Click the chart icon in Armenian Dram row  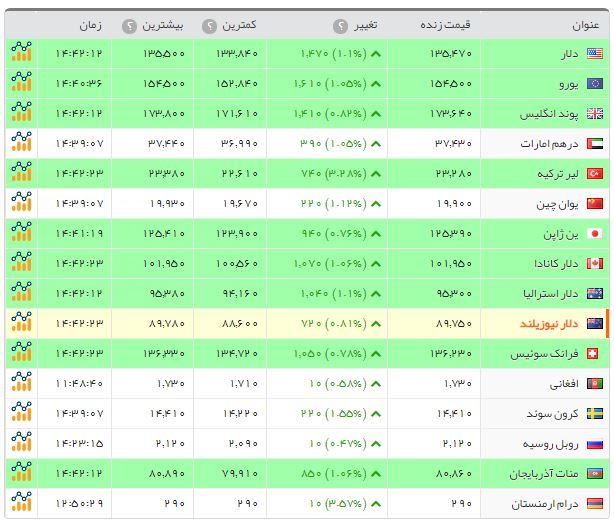tap(21, 504)
